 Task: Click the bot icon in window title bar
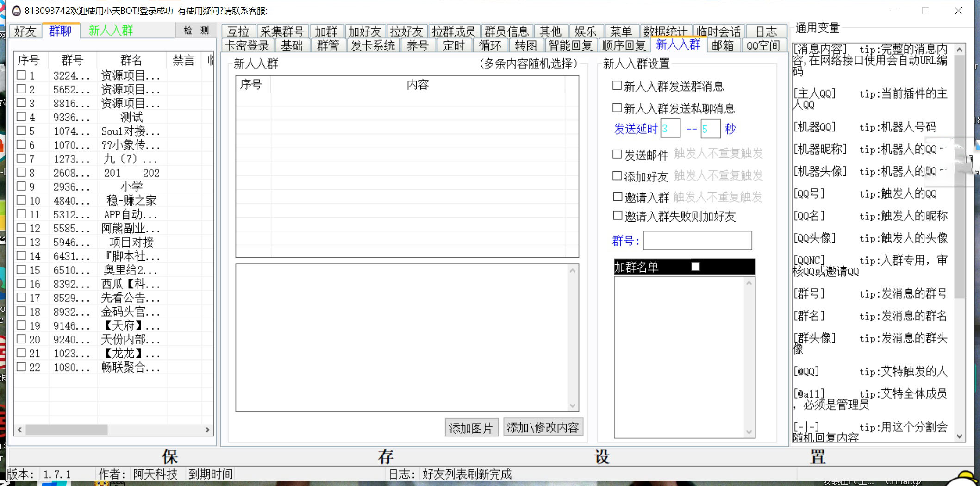click(17, 9)
